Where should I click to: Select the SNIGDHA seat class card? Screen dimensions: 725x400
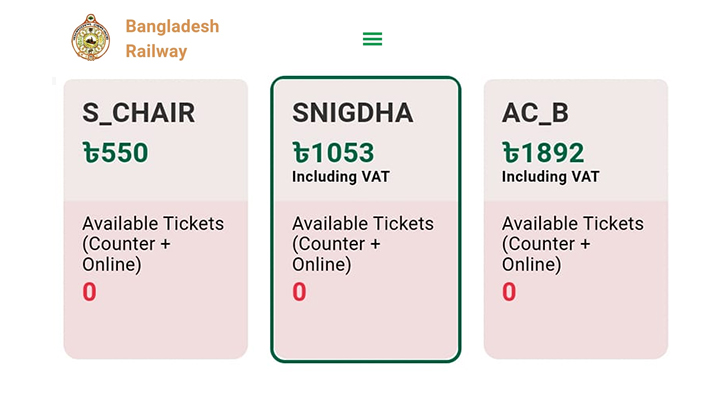coord(366,219)
